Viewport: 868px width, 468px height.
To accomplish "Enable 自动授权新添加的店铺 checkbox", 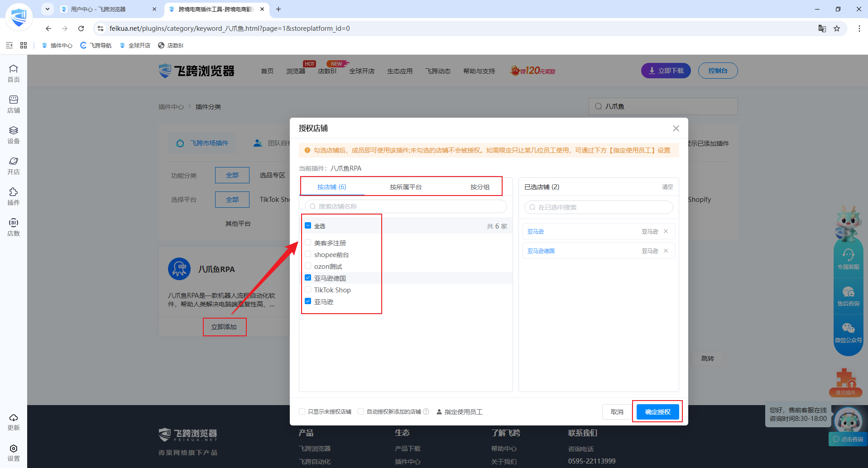I will (x=361, y=411).
